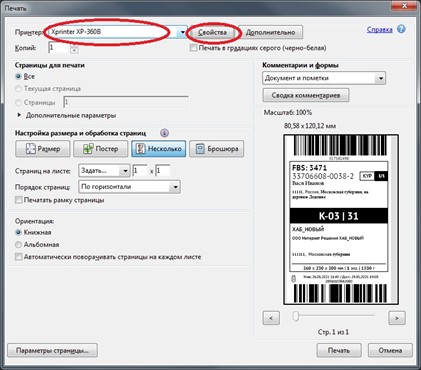Open the Порядок страниц По горизонтали dropdown

coord(129,187)
